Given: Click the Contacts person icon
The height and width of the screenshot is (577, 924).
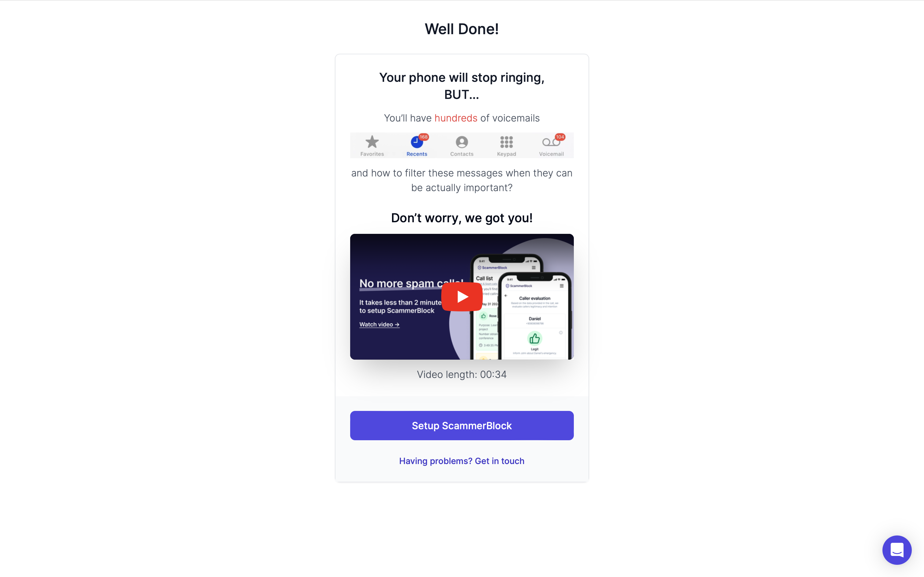Looking at the screenshot, I should point(462,142).
